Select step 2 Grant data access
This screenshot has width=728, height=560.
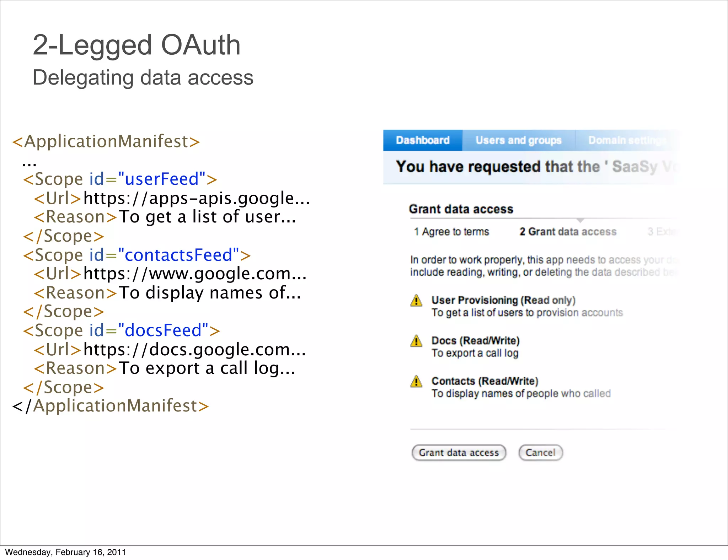[x=568, y=232]
